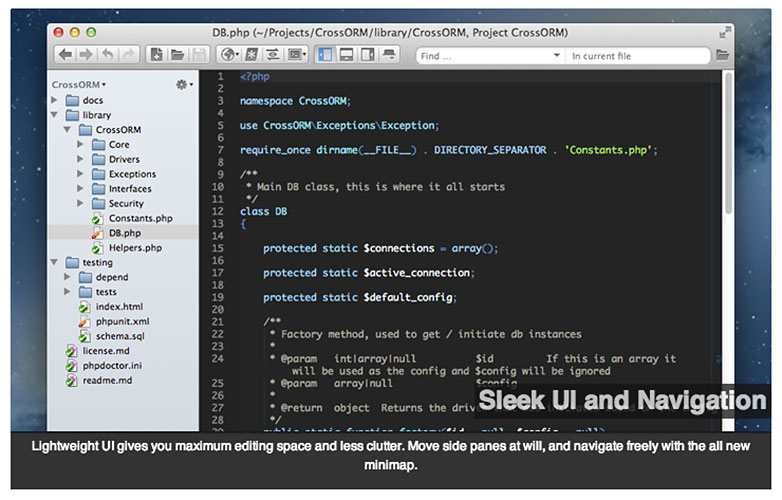Click the docs folder icon
Screen dimensions: 782x500
[72, 100]
